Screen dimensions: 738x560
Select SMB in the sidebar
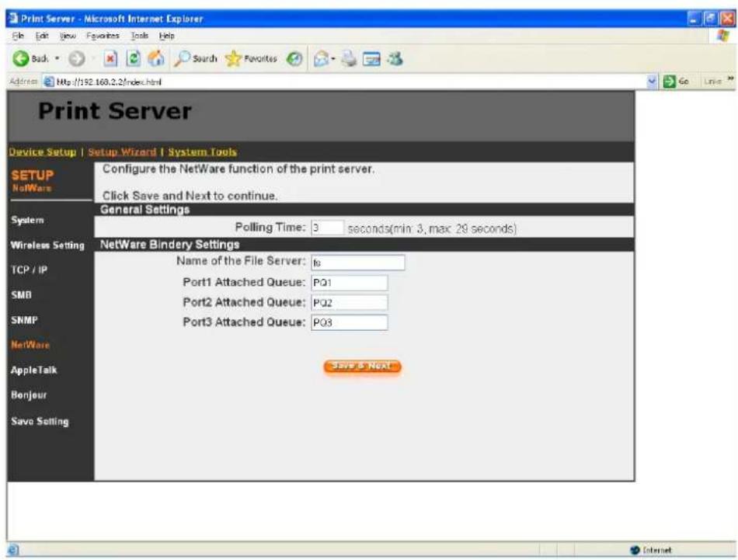[21, 295]
